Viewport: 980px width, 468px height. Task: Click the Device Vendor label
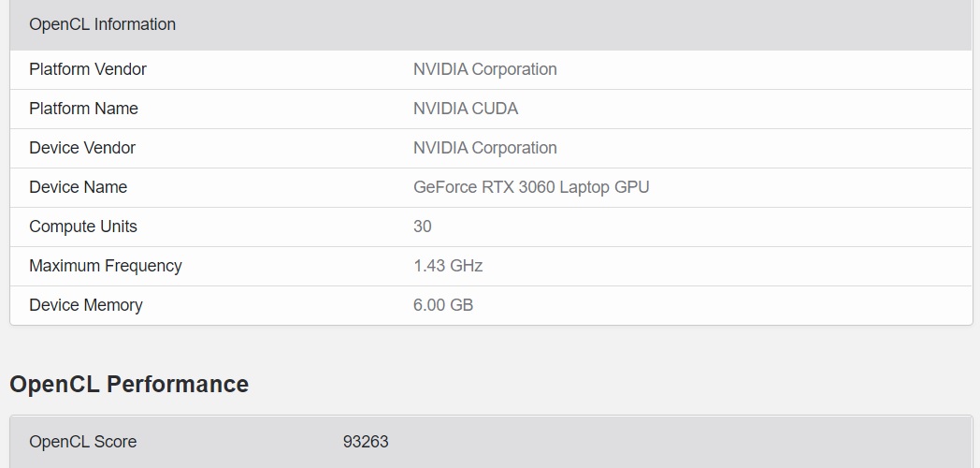click(82, 148)
